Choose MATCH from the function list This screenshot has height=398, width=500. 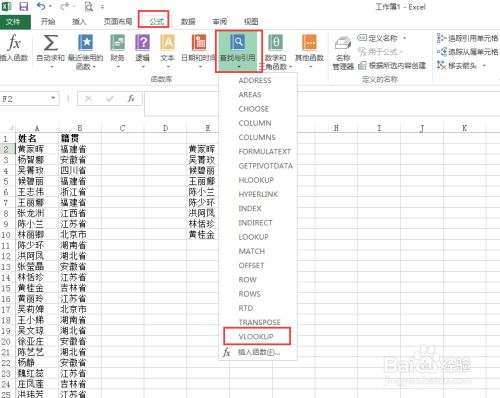click(257, 251)
